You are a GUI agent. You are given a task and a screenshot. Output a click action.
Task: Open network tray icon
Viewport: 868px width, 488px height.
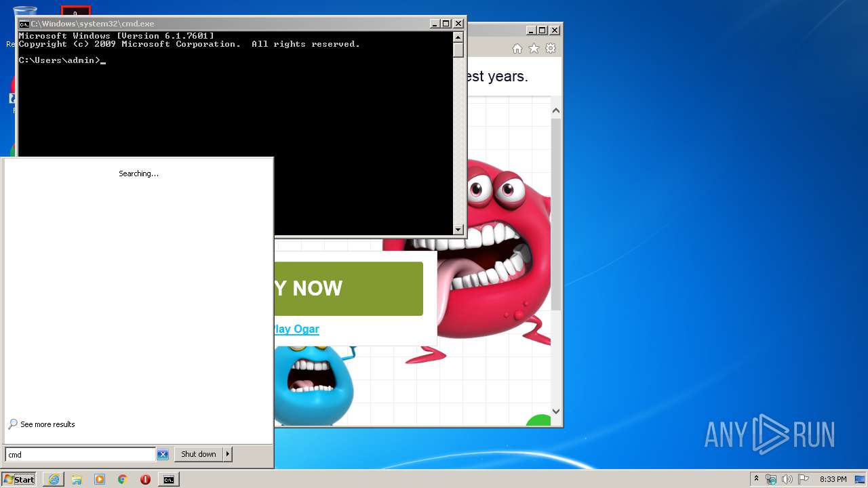pos(771,479)
